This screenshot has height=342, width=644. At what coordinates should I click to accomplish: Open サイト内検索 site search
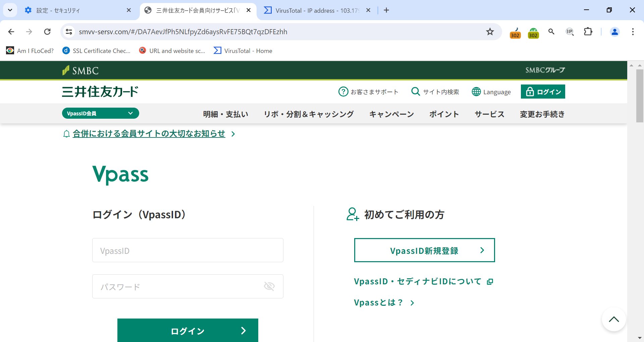pos(435,92)
